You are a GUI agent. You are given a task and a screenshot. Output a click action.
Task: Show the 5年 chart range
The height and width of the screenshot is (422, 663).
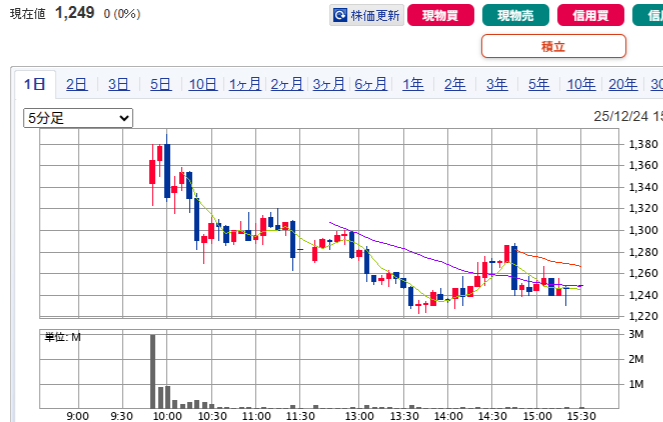pyautogui.click(x=538, y=84)
